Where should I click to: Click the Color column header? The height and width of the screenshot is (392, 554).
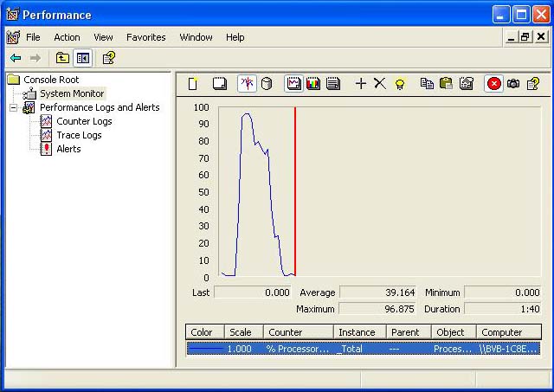pos(205,332)
